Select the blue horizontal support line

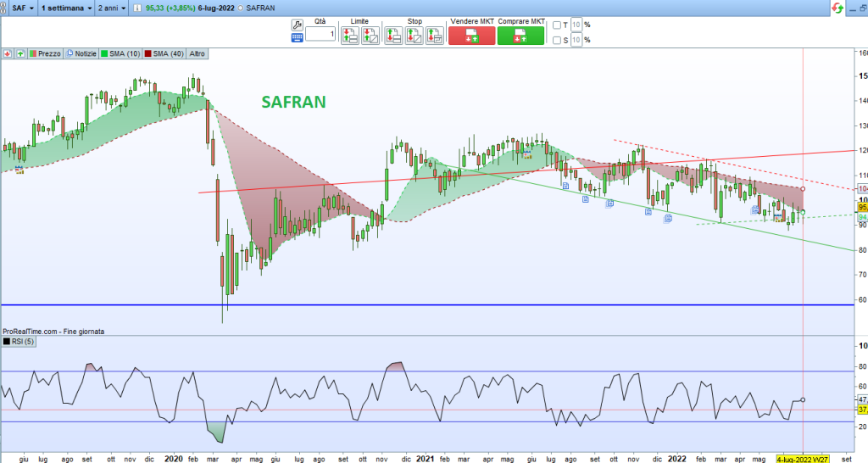pyautogui.click(x=427, y=305)
